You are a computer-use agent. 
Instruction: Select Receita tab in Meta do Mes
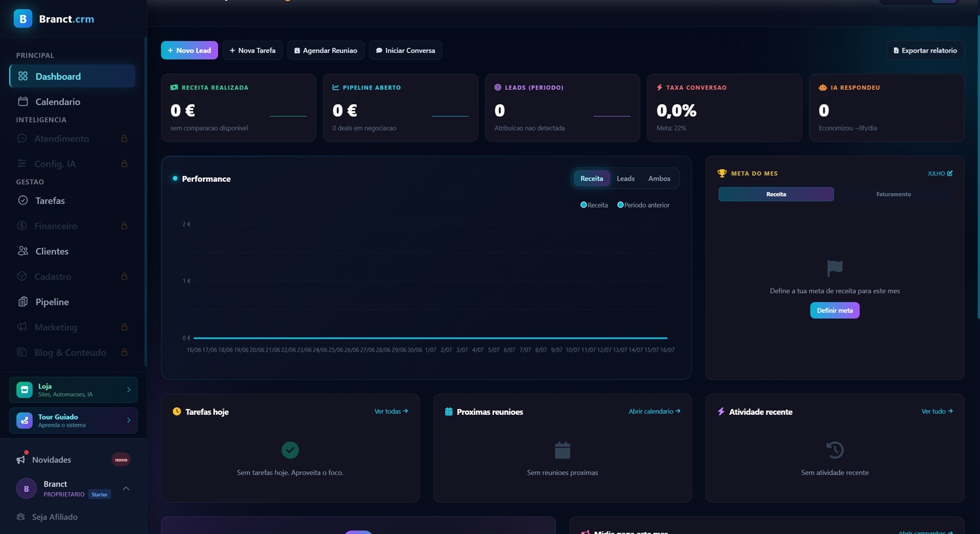(776, 194)
